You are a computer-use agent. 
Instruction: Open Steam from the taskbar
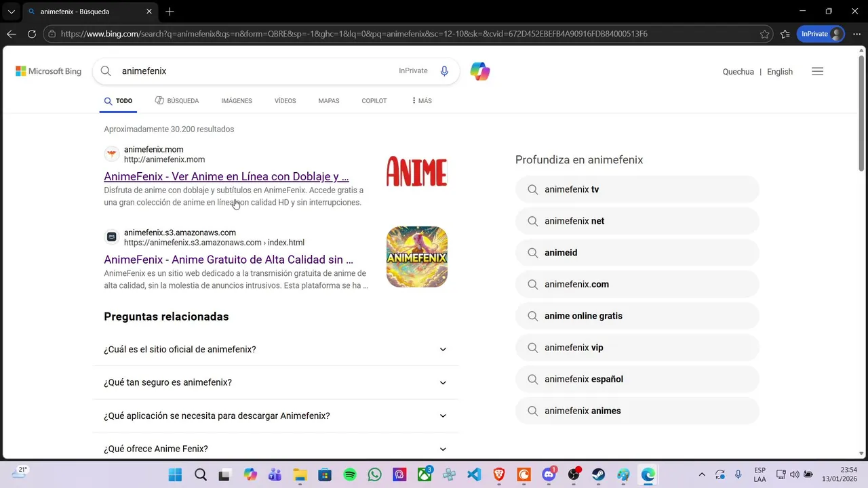coord(598,474)
